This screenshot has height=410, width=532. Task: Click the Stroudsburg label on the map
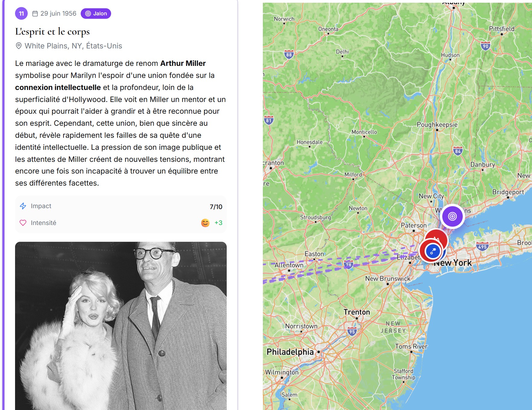click(316, 217)
